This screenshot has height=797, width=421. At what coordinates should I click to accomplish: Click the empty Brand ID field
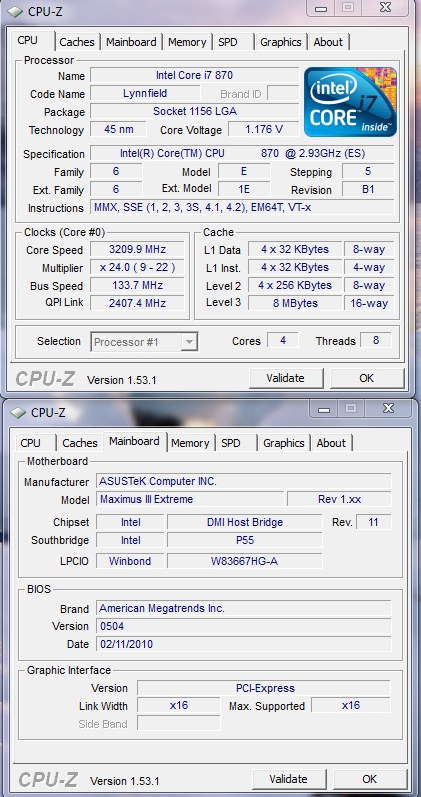pyautogui.click(x=283, y=94)
